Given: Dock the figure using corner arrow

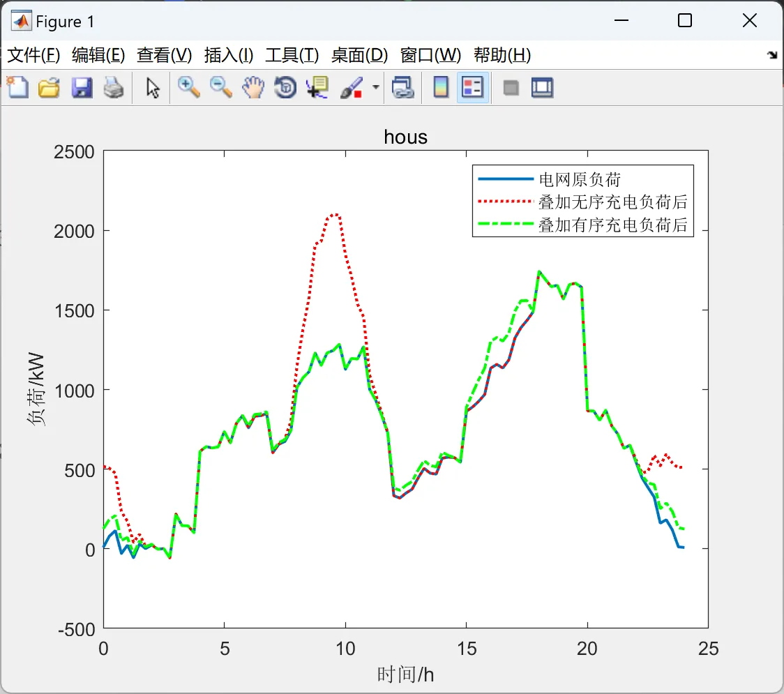Looking at the screenshot, I should [x=772, y=55].
